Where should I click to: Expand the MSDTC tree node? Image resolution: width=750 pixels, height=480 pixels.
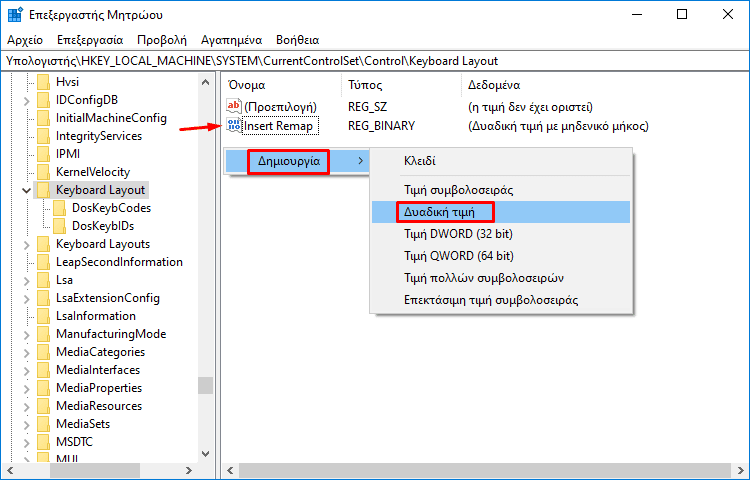pyautogui.click(x=27, y=443)
